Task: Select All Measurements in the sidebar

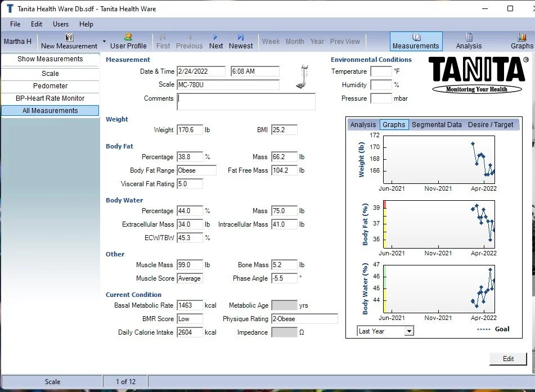Action: [50, 111]
